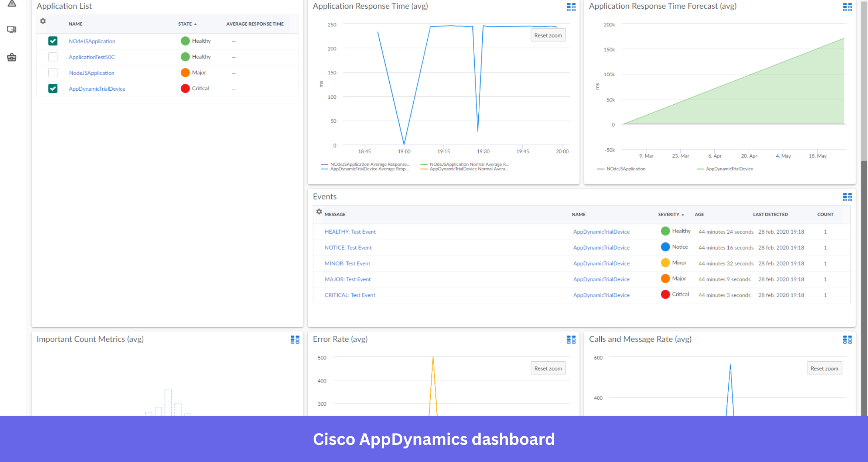
Task: Select the devices monitor icon in the sidebar
Action: click(12, 29)
